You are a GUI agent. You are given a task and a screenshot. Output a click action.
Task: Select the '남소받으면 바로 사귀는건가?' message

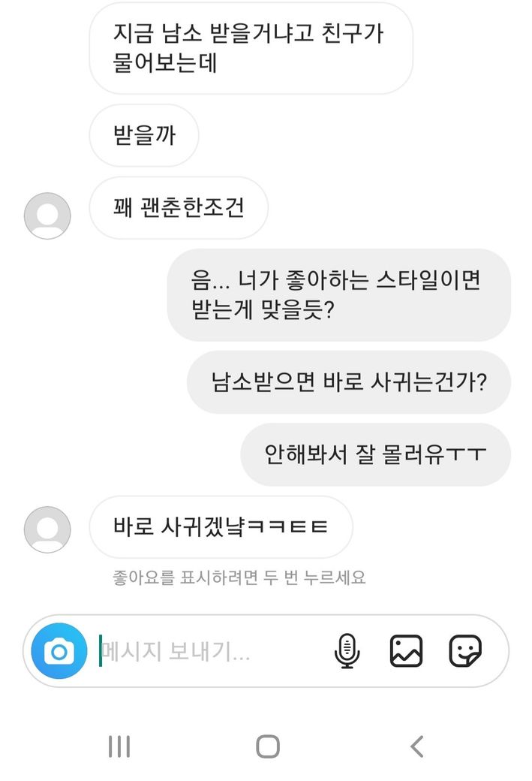tap(349, 381)
